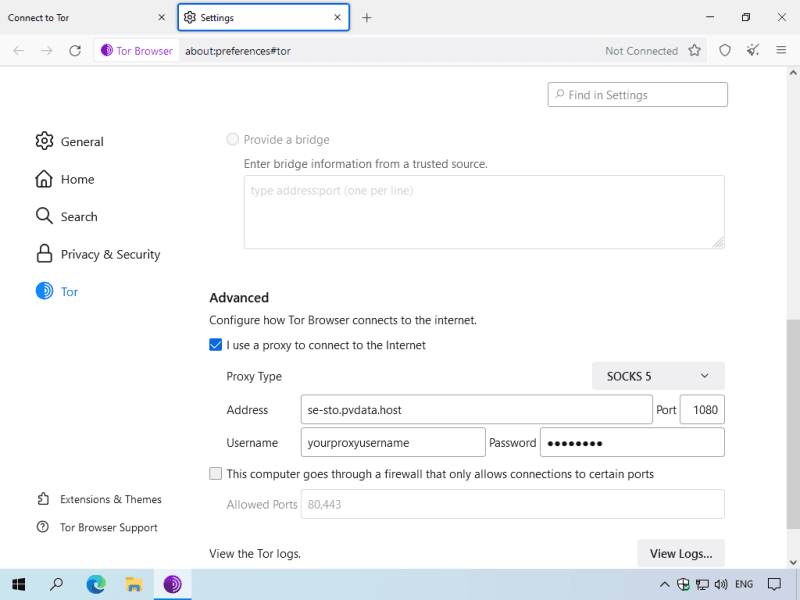Bookmark this page with the star icon
The width and height of the screenshot is (800, 600).
tap(694, 51)
